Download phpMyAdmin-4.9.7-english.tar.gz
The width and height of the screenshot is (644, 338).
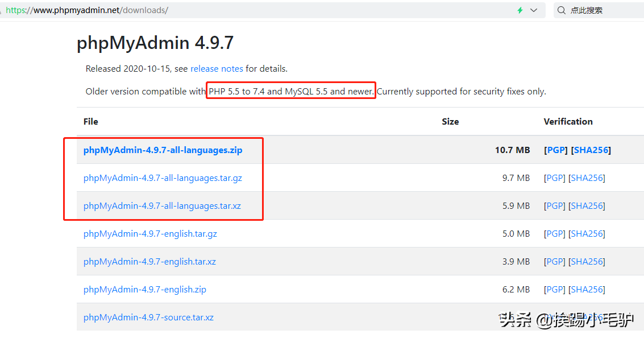[150, 234]
